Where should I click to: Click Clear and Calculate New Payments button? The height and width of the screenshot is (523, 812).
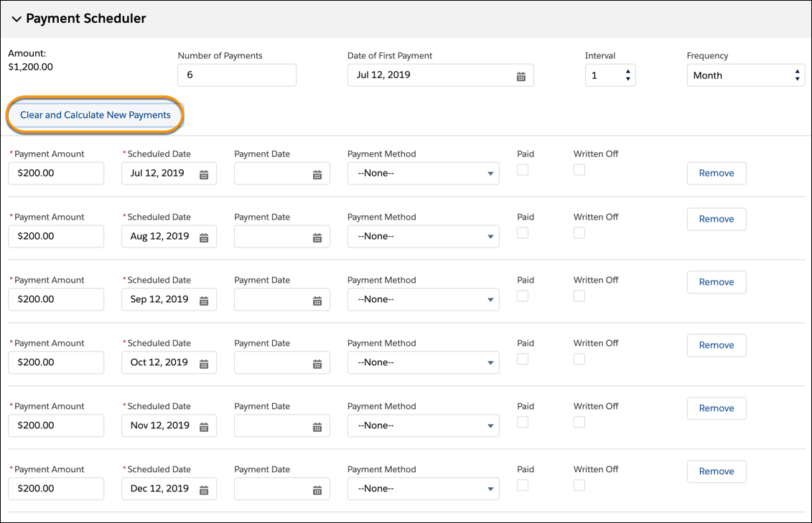95,115
